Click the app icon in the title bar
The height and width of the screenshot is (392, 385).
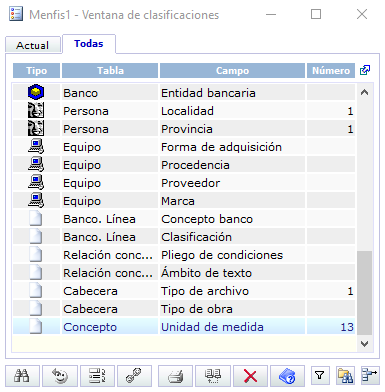(x=16, y=14)
